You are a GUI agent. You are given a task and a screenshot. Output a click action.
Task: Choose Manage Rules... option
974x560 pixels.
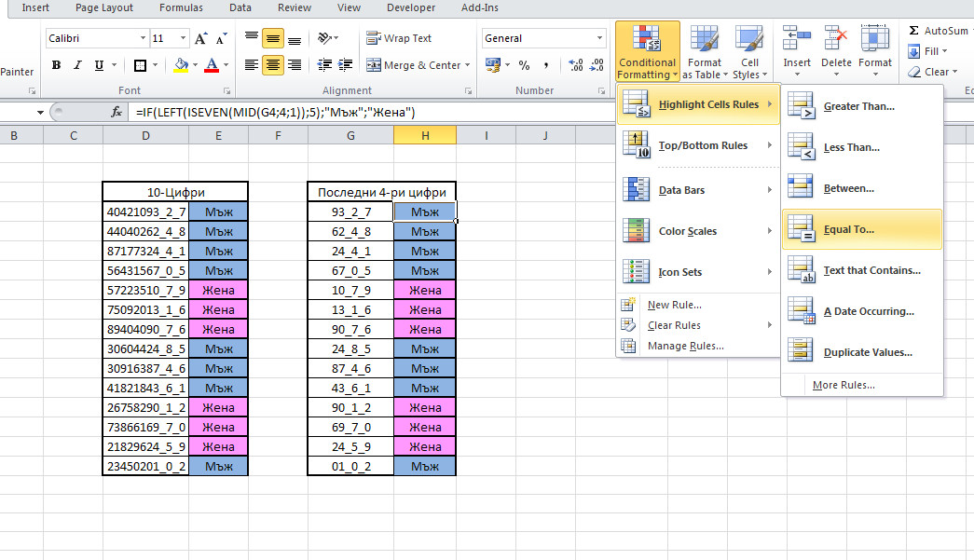coord(685,346)
